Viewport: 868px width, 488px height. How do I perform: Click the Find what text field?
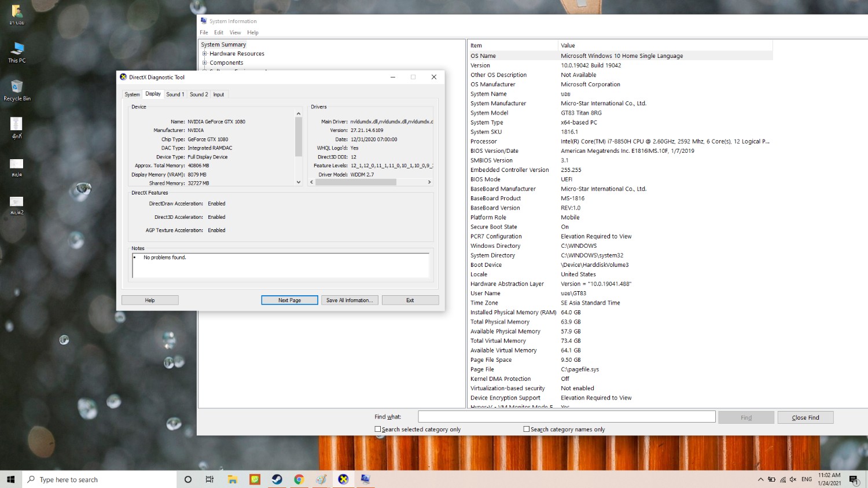(567, 417)
